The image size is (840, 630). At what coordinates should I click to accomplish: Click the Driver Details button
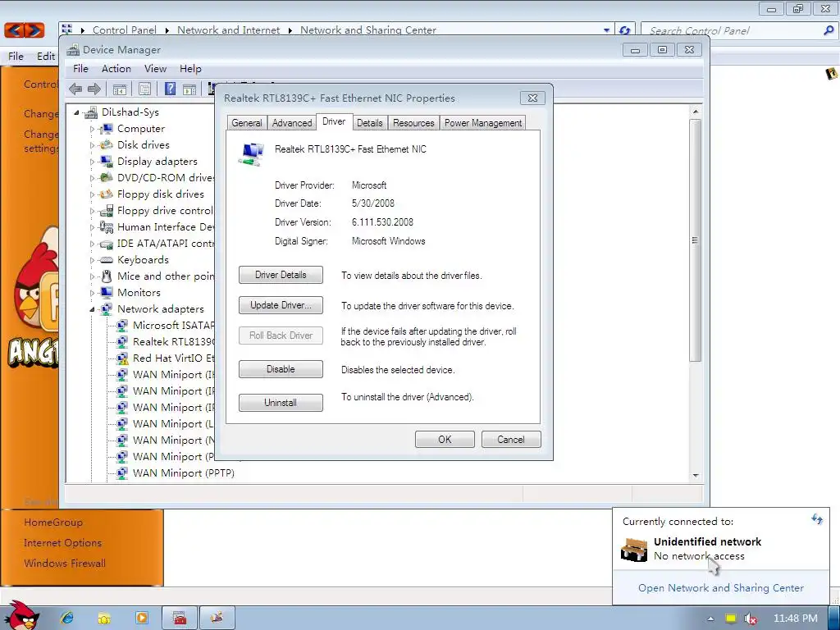pos(281,275)
